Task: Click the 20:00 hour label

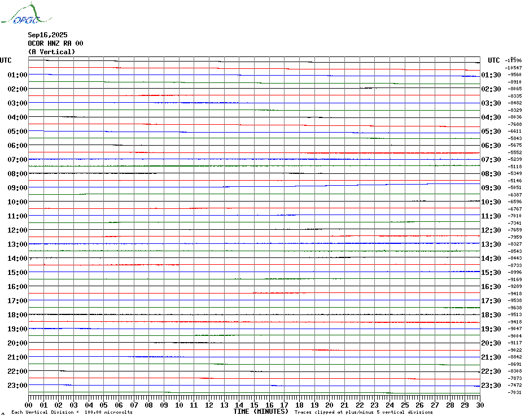Action: point(17,343)
